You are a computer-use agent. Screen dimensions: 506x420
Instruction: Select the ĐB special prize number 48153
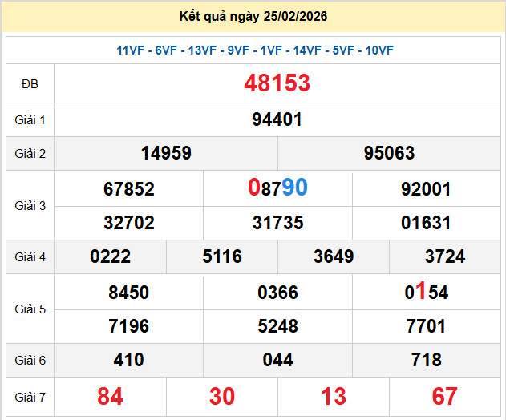(277, 83)
